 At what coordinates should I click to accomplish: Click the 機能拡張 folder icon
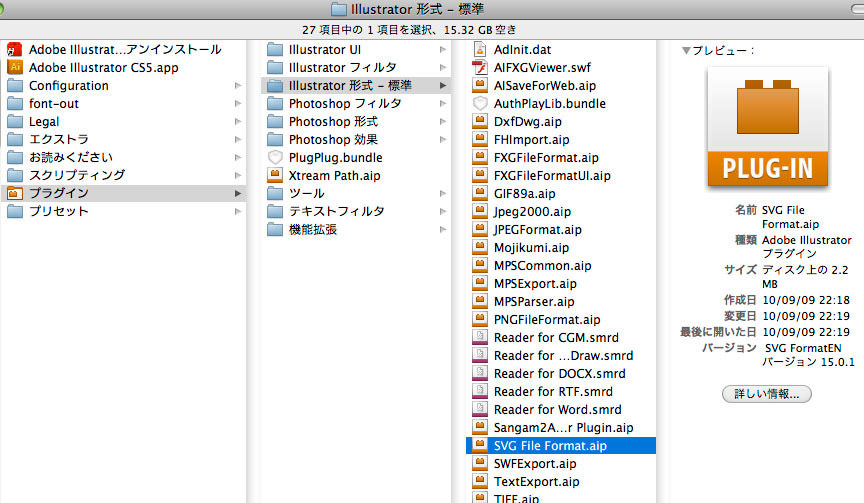[x=274, y=229]
